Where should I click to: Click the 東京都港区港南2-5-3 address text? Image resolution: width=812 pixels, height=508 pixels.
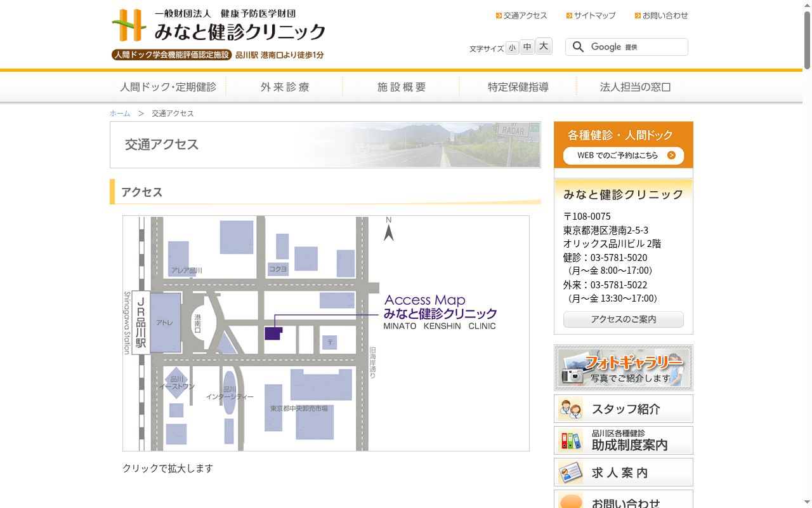tap(606, 231)
